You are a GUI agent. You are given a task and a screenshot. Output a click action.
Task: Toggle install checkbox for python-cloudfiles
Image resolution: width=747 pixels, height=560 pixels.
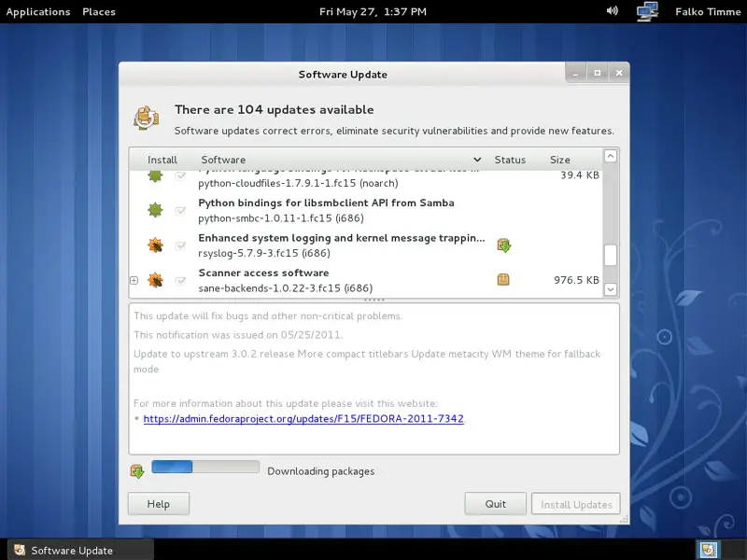[x=180, y=176]
